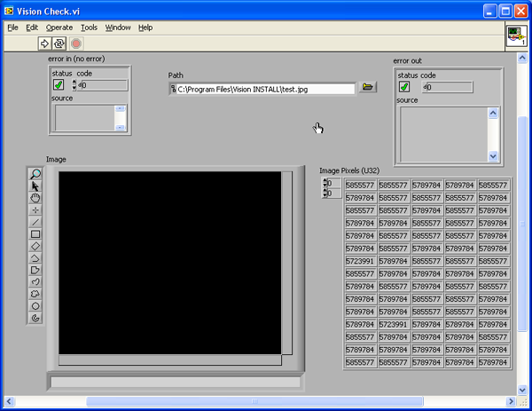Viewport: 532px width, 411px height.
Task: Close the Vision Check.vi window
Action: [x=520, y=12]
